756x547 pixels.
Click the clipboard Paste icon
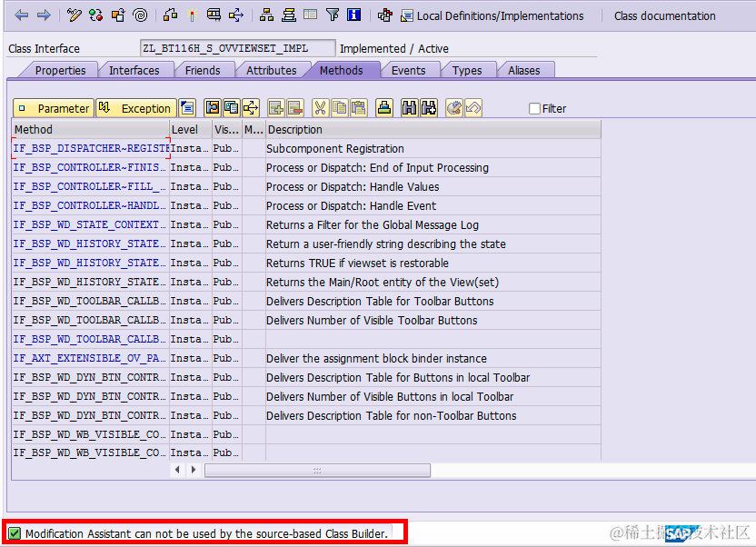(x=359, y=108)
